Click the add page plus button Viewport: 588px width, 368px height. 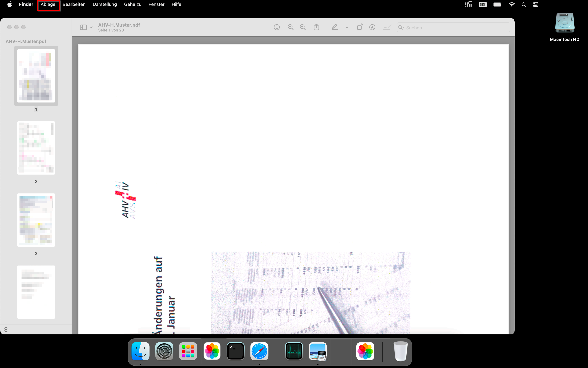[6, 330]
